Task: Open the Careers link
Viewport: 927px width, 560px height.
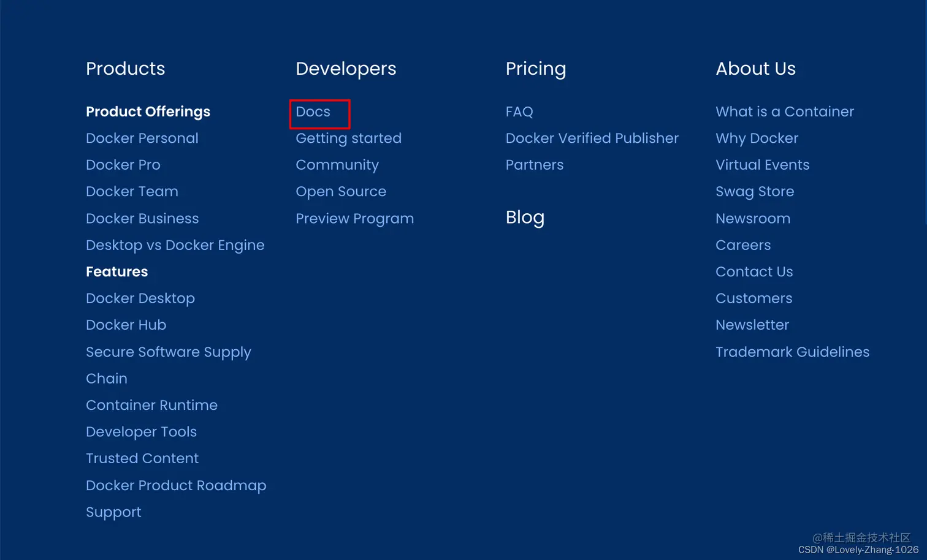Action: (x=743, y=245)
